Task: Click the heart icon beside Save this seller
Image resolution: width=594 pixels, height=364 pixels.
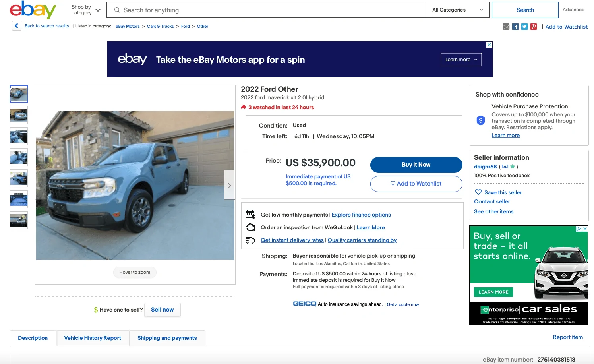Action: 478,192
